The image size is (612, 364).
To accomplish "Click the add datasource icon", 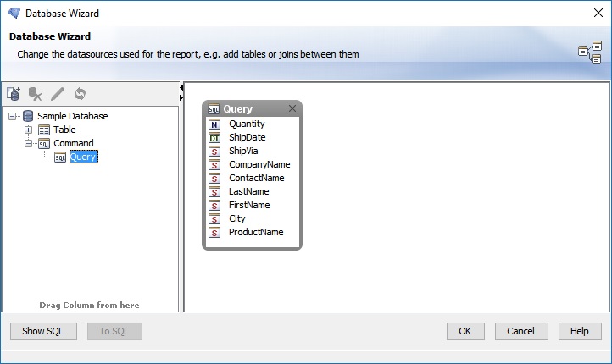I will coord(14,93).
